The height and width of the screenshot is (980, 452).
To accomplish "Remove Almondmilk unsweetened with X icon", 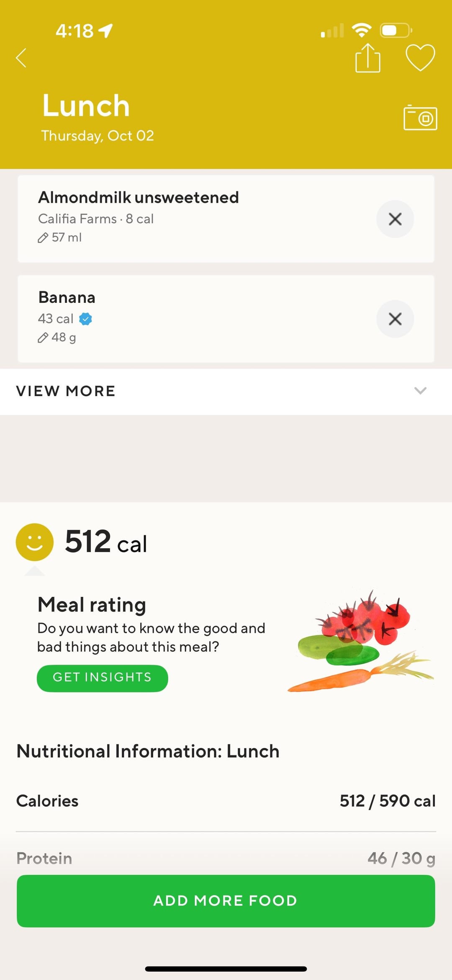I will (395, 219).
